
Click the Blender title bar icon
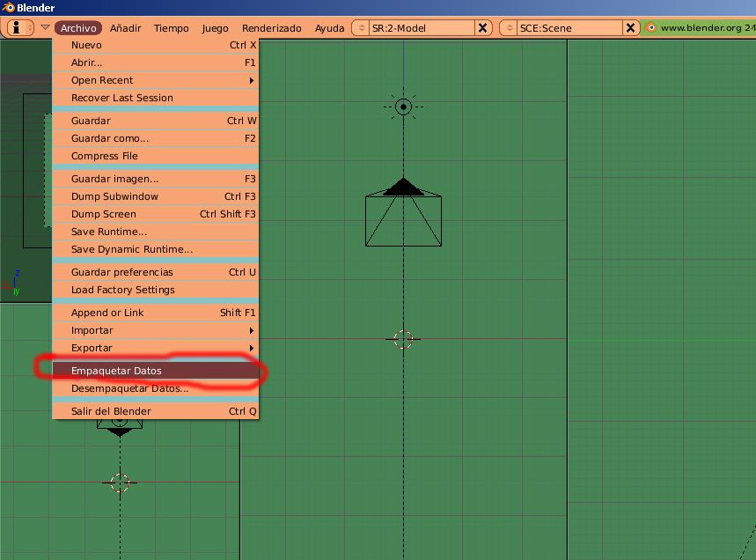(8, 7)
